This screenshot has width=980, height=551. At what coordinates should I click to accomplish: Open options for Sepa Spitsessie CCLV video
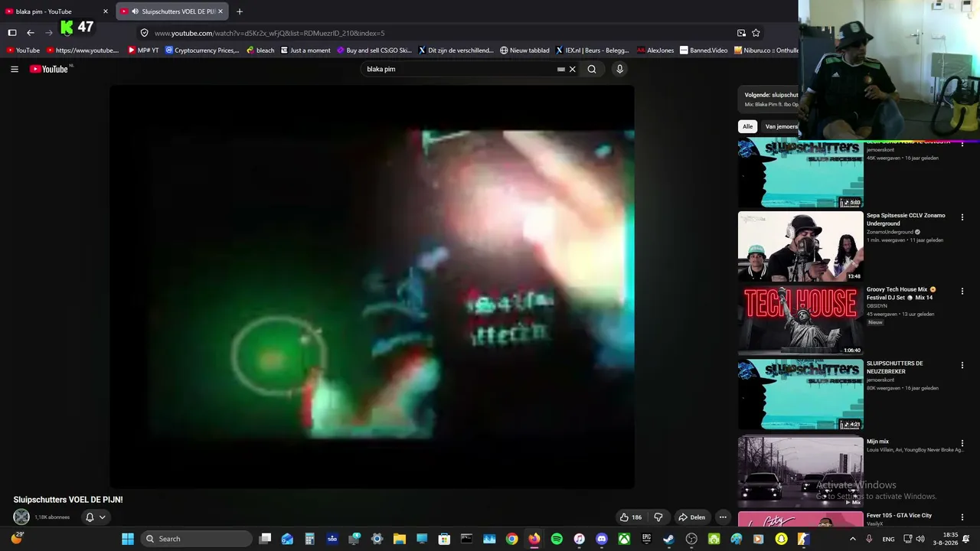click(962, 217)
